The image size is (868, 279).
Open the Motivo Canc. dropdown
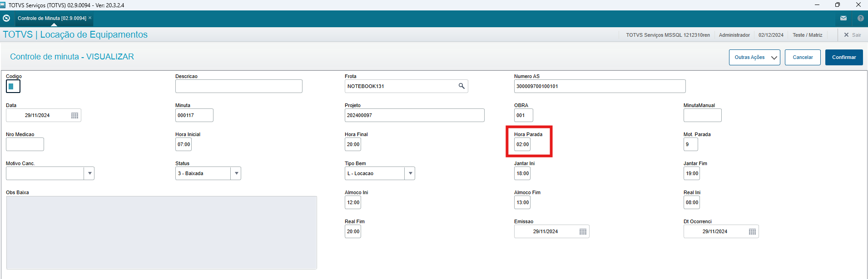[90, 173]
